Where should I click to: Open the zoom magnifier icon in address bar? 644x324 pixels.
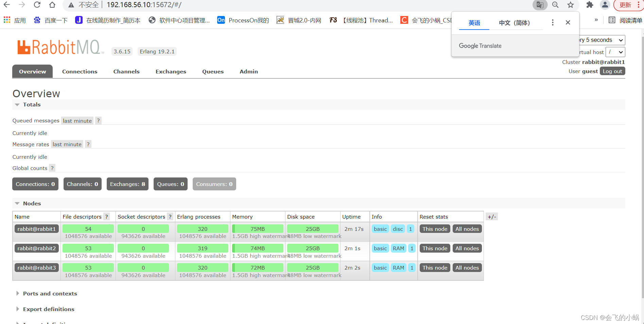[x=555, y=5]
